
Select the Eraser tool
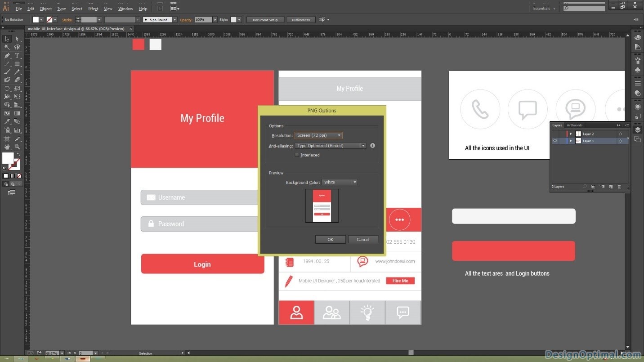click(x=17, y=80)
